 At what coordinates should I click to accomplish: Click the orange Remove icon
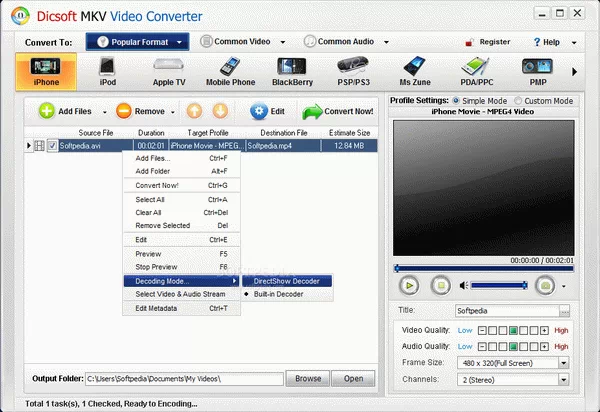[x=124, y=111]
